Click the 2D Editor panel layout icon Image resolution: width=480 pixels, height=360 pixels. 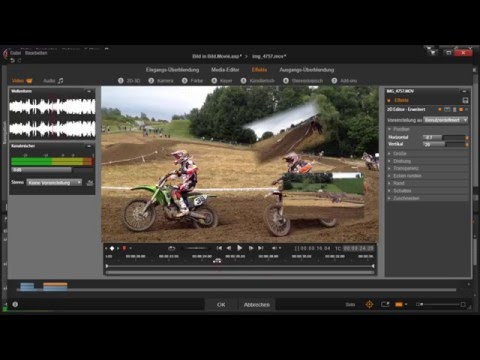(x=447, y=109)
